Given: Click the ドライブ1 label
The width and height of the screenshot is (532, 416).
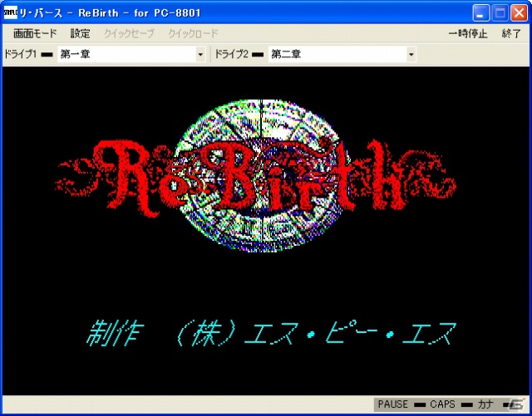Looking at the screenshot, I should click(20, 54).
